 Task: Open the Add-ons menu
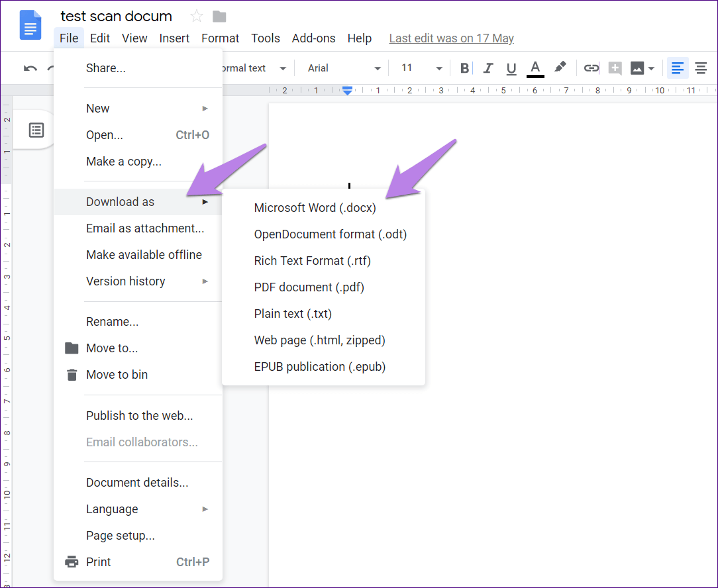(x=314, y=38)
